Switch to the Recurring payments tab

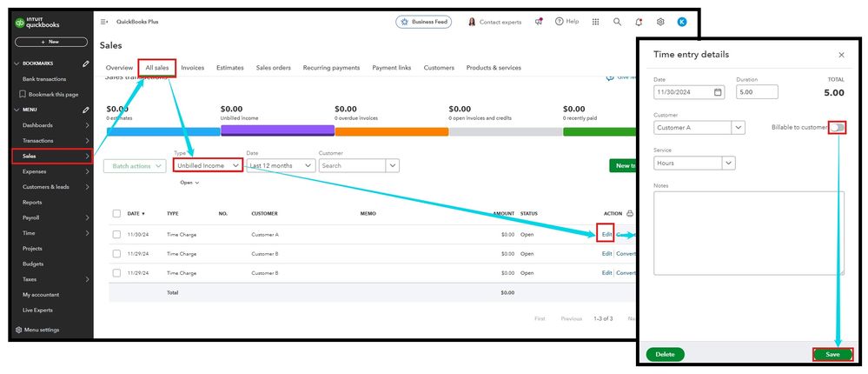click(x=331, y=68)
